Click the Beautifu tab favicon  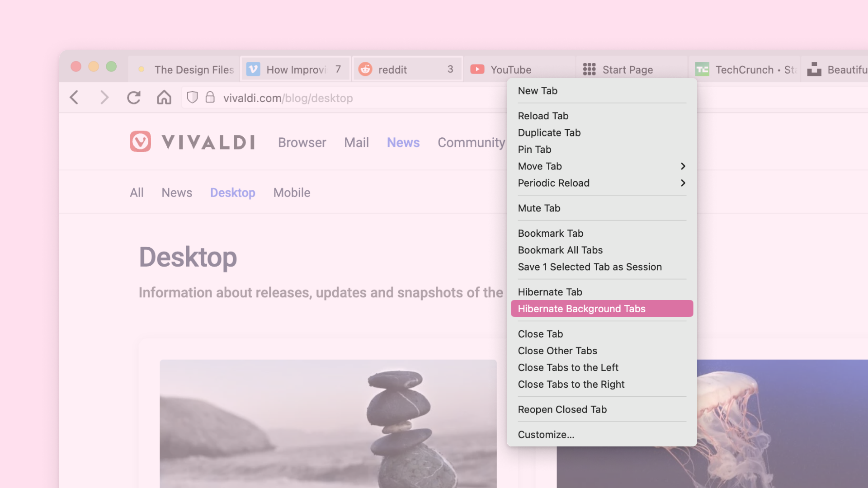point(814,69)
